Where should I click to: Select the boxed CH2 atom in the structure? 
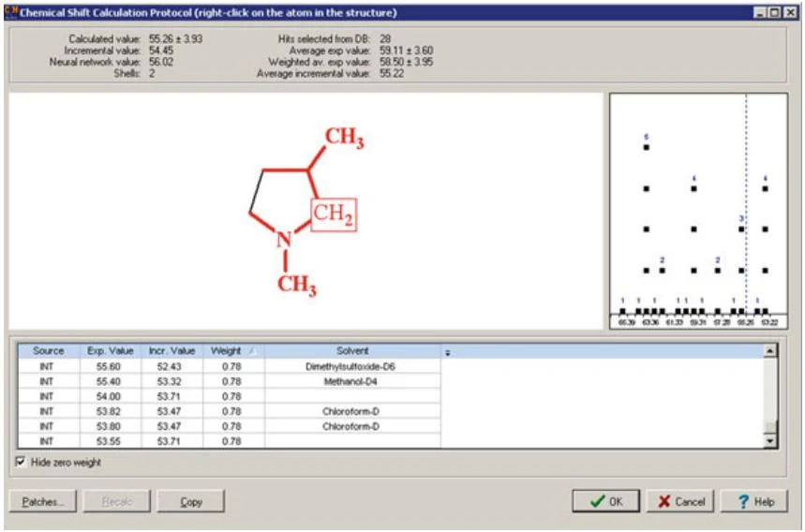coord(334,214)
